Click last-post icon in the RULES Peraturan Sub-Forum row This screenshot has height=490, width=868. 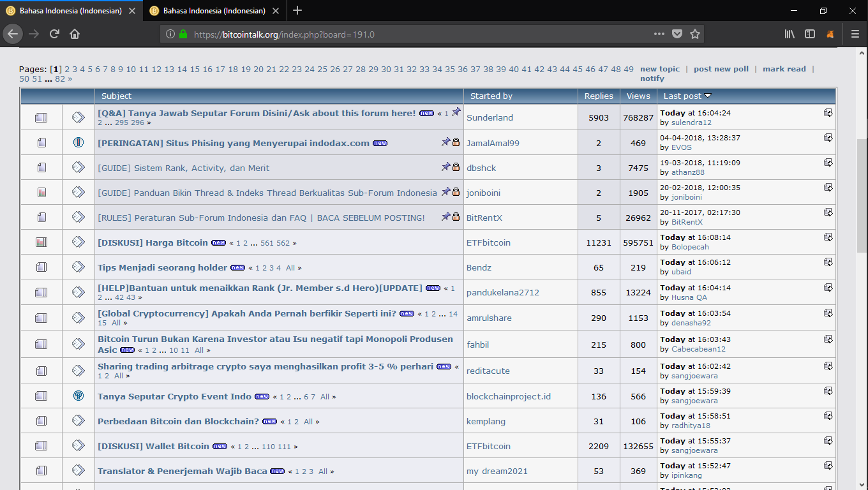[x=828, y=212]
